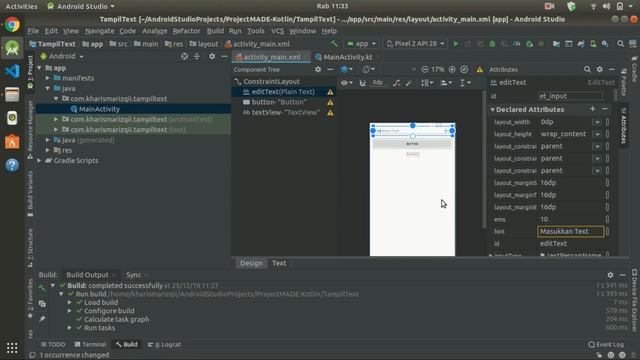The height and width of the screenshot is (360, 640).
Task: Click the id field showing et_input
Action: coord(570,96)
